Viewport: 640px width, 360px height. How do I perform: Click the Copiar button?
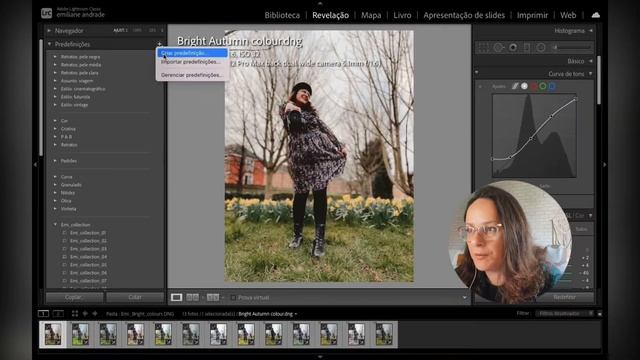74,297
